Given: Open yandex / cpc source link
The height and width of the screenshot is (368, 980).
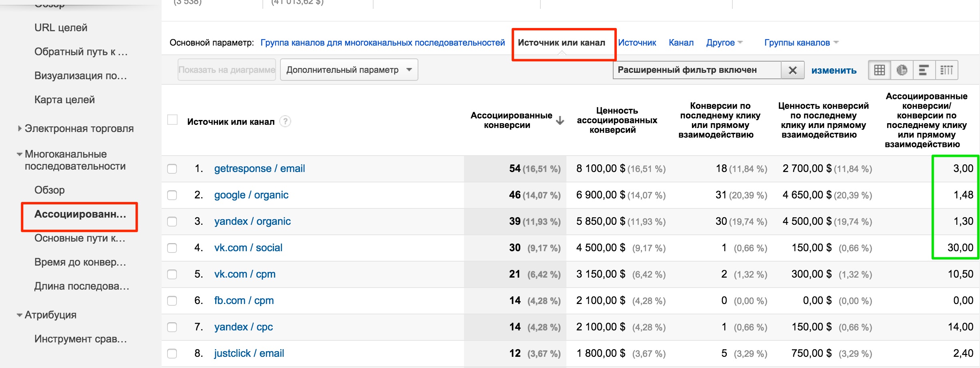Looking at the screenshot, I should click(x=243, y=327).
